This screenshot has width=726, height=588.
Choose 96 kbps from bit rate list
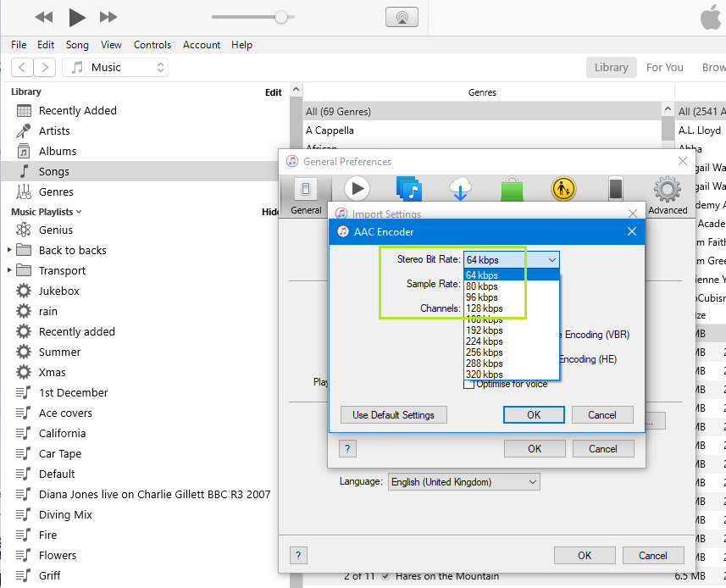pyautogui.click(x=512, y=297)
